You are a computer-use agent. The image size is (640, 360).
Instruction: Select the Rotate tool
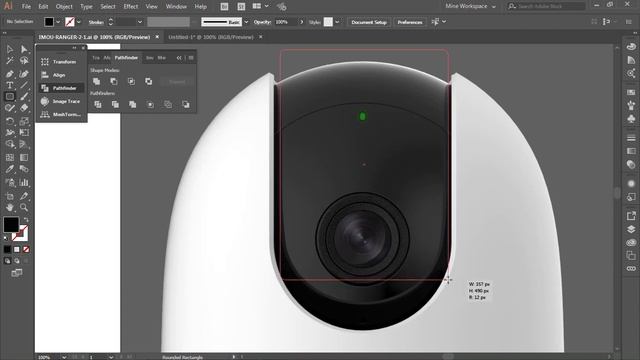tap(10, 121)
